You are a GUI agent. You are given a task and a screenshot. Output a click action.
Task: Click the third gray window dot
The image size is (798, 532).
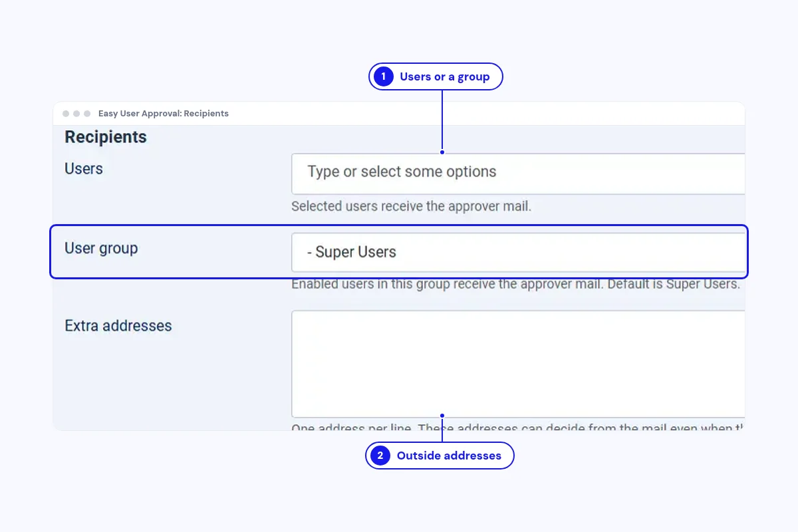[x=87, y=114]
